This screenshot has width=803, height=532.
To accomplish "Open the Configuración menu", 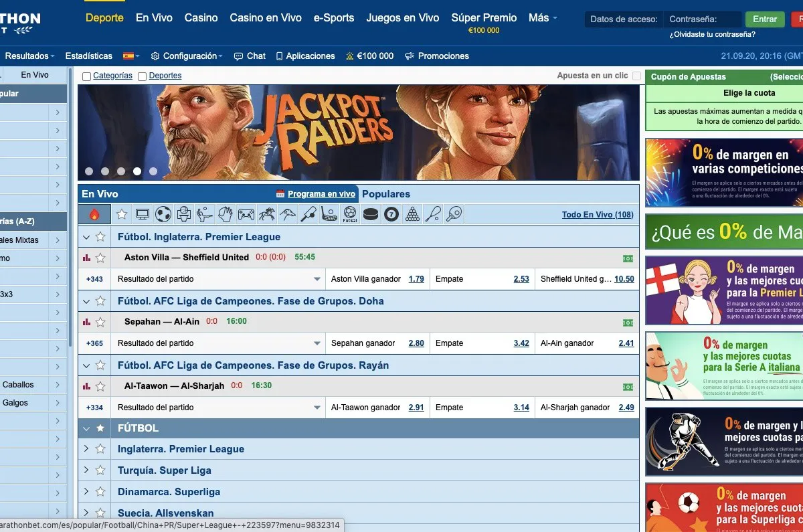I will coord(187,56).
